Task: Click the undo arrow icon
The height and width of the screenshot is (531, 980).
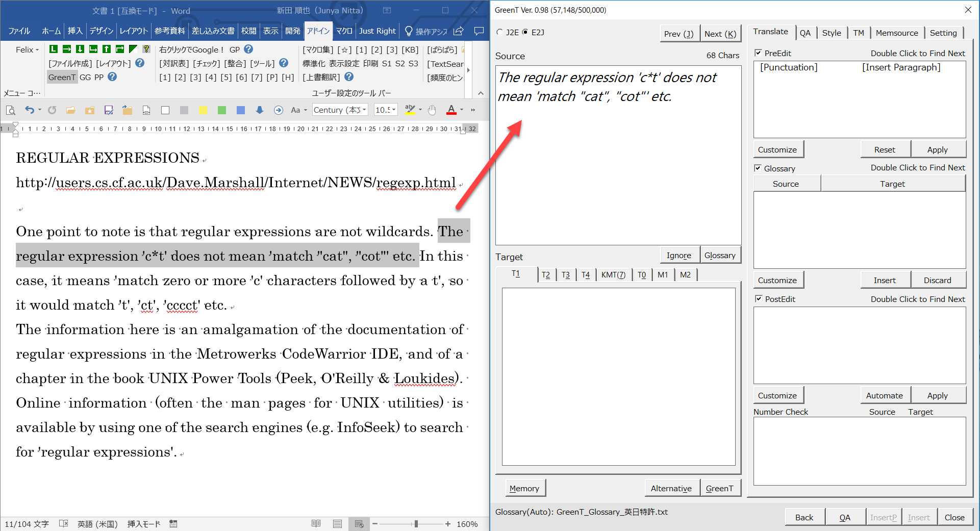Action: (x=30, y=110)
